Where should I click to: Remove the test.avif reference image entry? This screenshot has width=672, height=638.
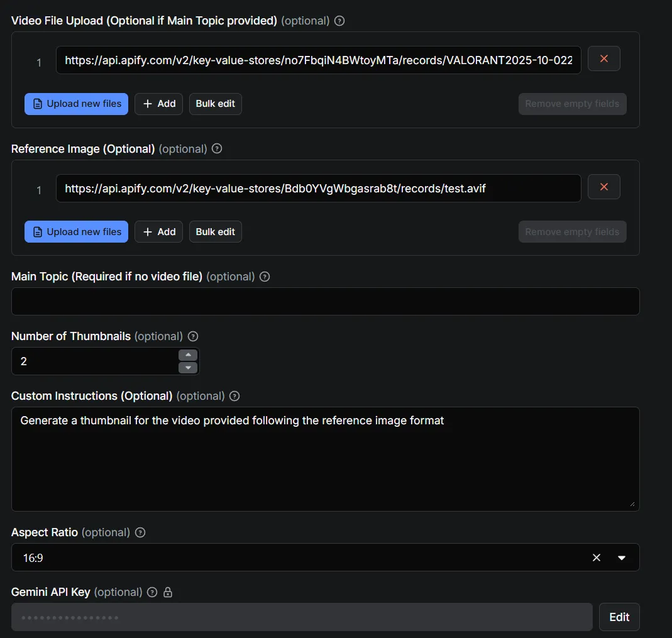tap(603, 187)
